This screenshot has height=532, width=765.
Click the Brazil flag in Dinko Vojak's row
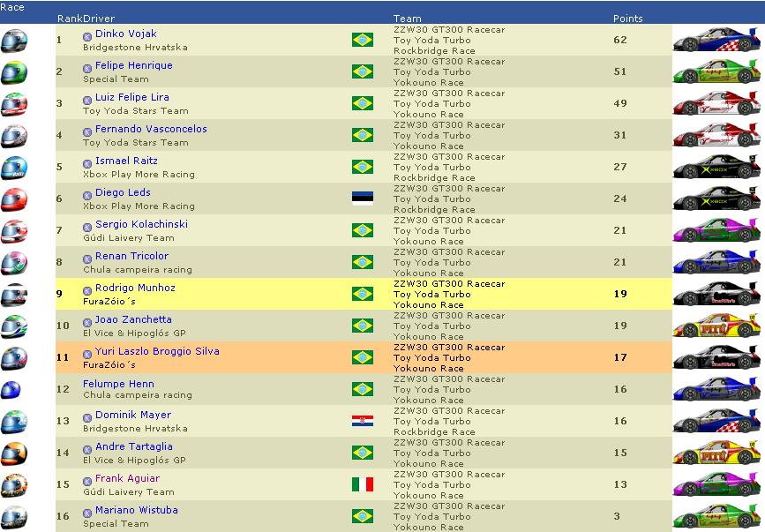click(363, 40)
